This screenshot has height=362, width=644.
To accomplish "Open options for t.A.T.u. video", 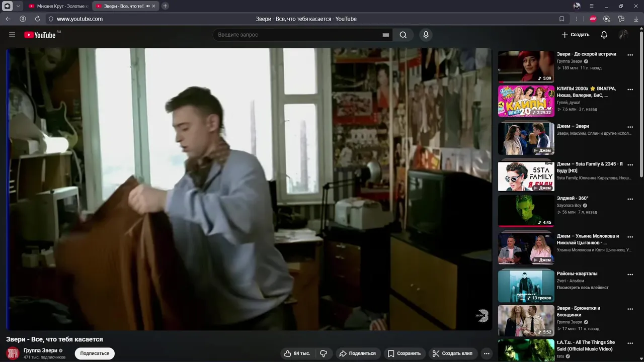I will pos(630,343).
